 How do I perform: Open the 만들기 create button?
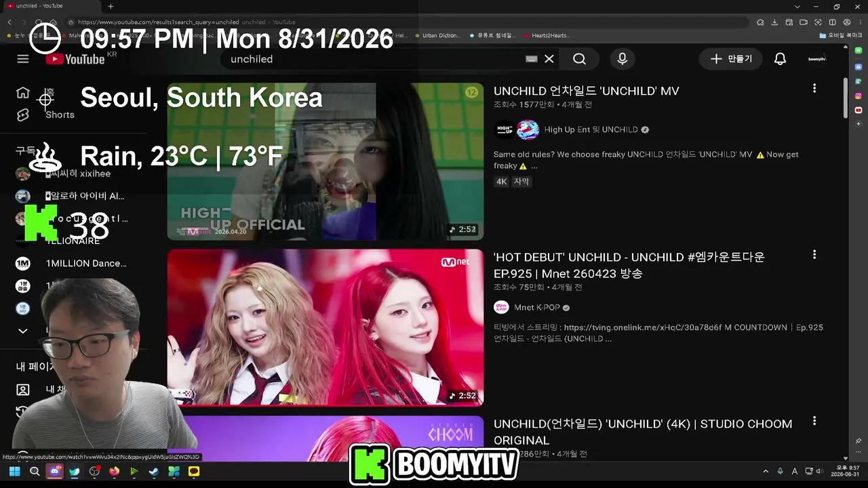click(731, 59)
